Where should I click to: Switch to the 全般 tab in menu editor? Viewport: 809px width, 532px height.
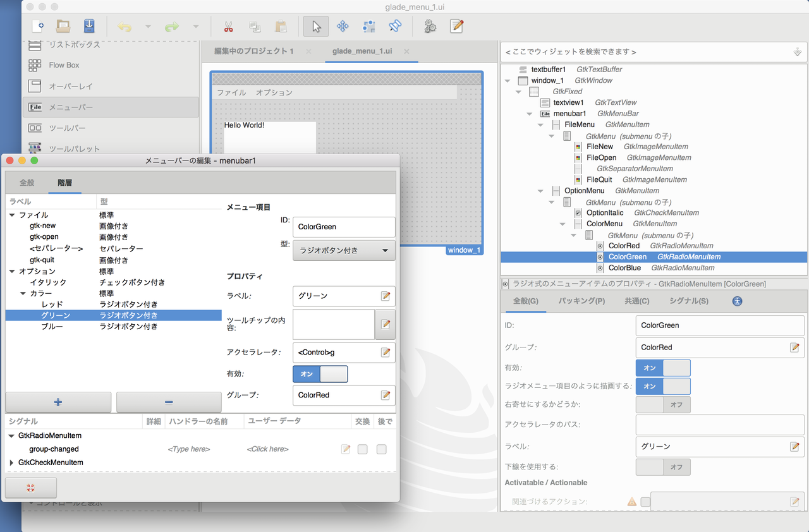click(27, 182)
